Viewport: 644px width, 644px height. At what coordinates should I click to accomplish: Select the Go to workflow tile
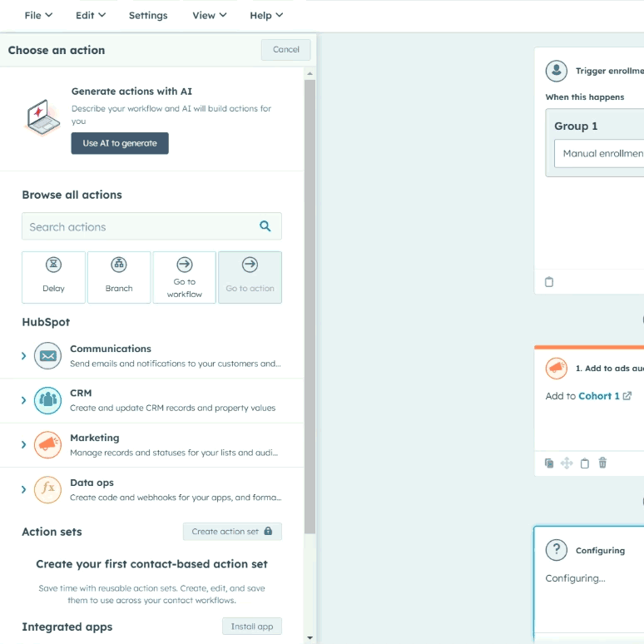click(x=185, y=277)
